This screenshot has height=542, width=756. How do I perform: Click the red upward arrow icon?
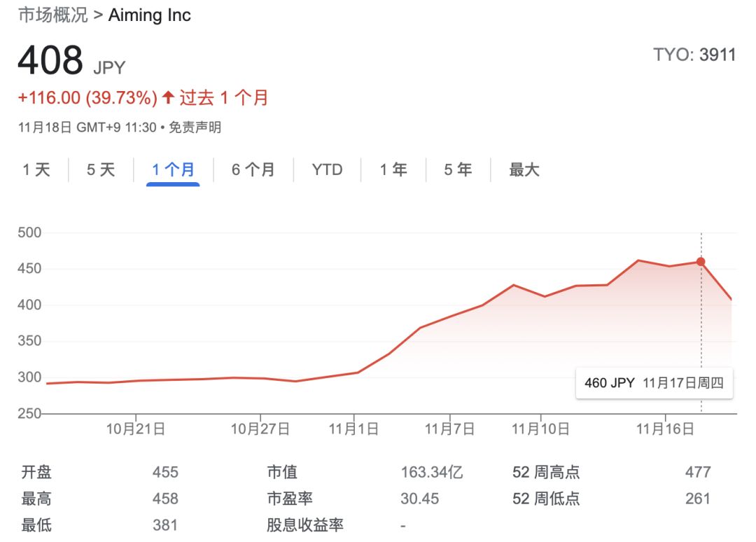coord(168,97)
